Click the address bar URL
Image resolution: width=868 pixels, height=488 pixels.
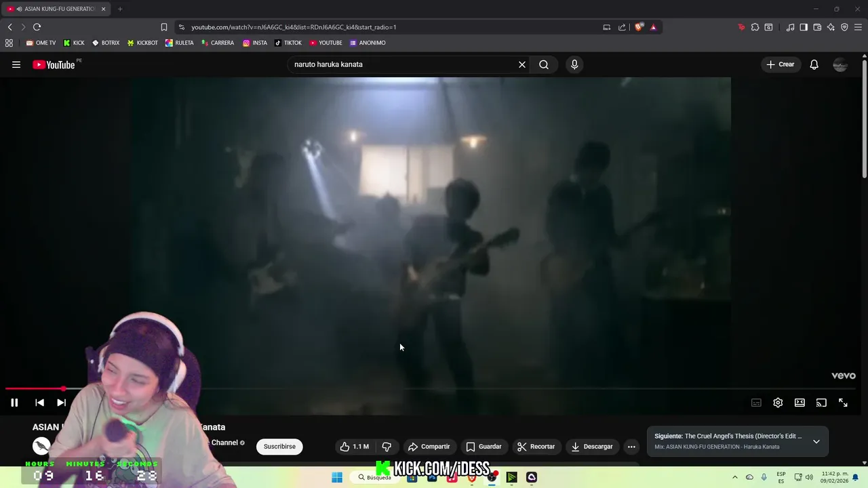(x=294, y=27)
